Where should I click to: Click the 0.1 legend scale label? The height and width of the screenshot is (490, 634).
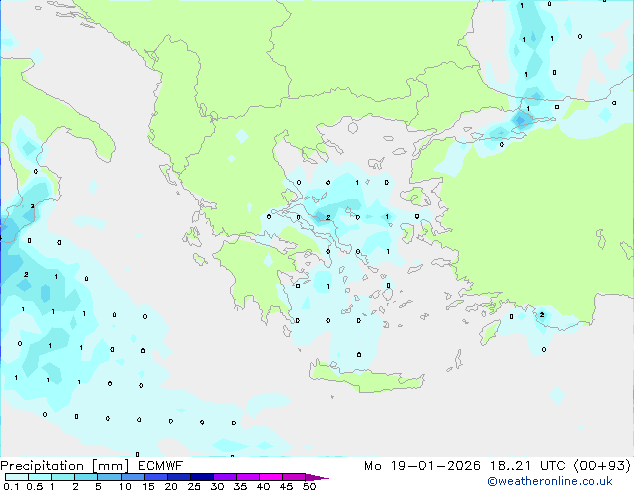[x=11, y=486]
